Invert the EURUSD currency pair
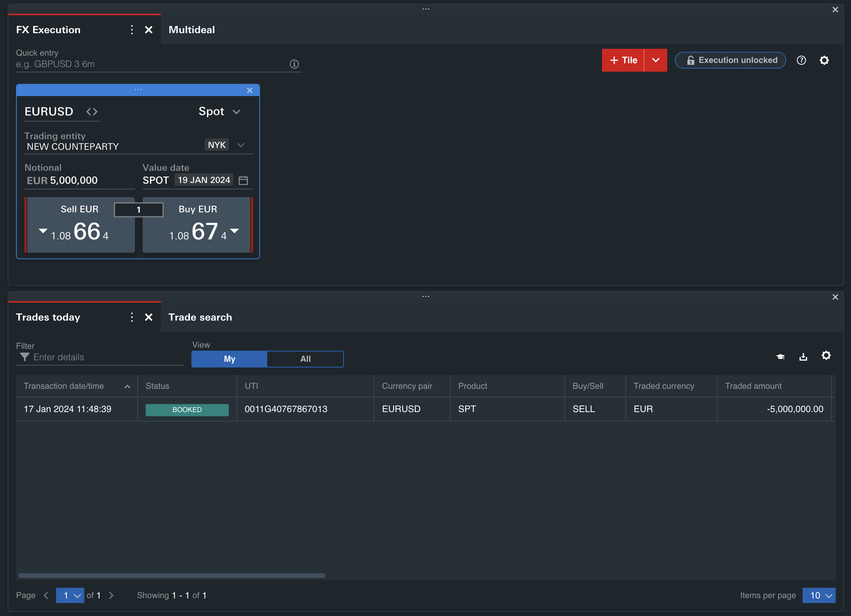 [92, 111]
